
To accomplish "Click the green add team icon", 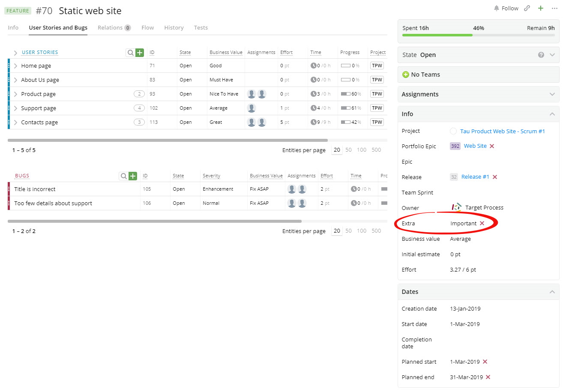I will coord(406,75).
